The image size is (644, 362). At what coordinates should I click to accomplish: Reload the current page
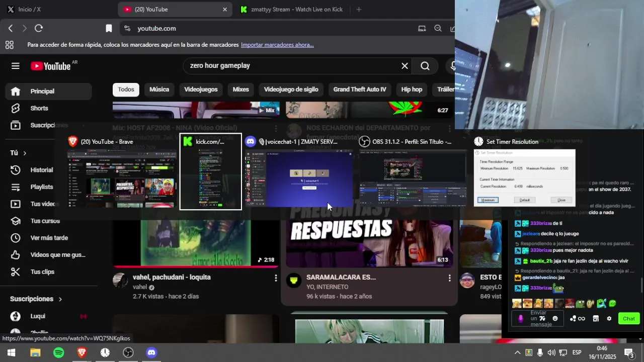point(39,29)
